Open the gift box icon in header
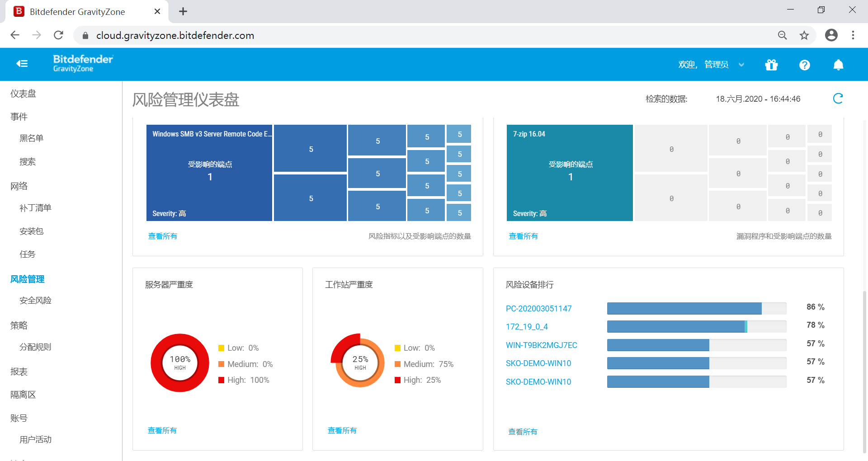868x461 pixels. click(x=771, y=65)
